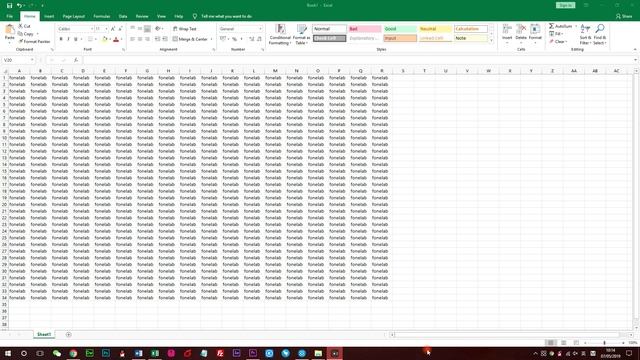Apply yellow fill color bucket
This screenshot has width=640, height=360.
104,39
